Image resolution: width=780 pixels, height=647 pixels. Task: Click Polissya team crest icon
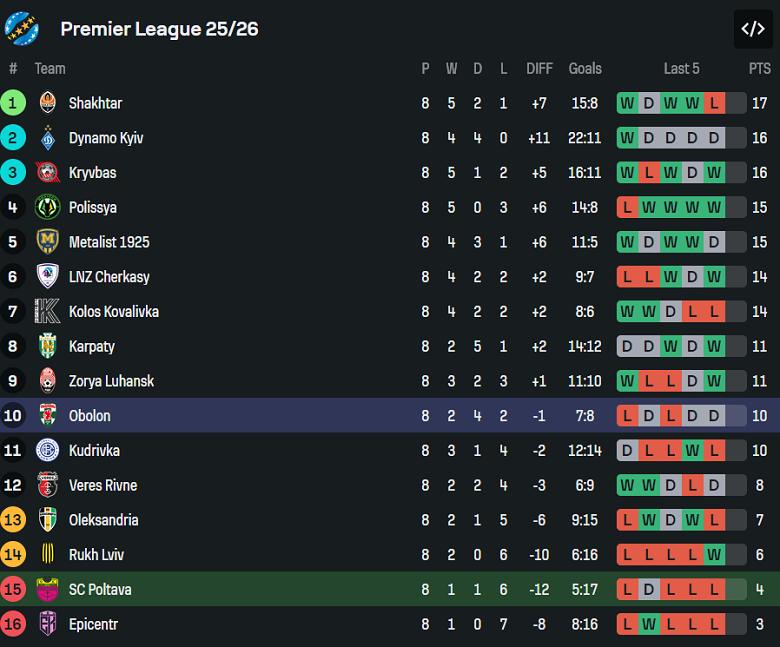tap(48, 207)
